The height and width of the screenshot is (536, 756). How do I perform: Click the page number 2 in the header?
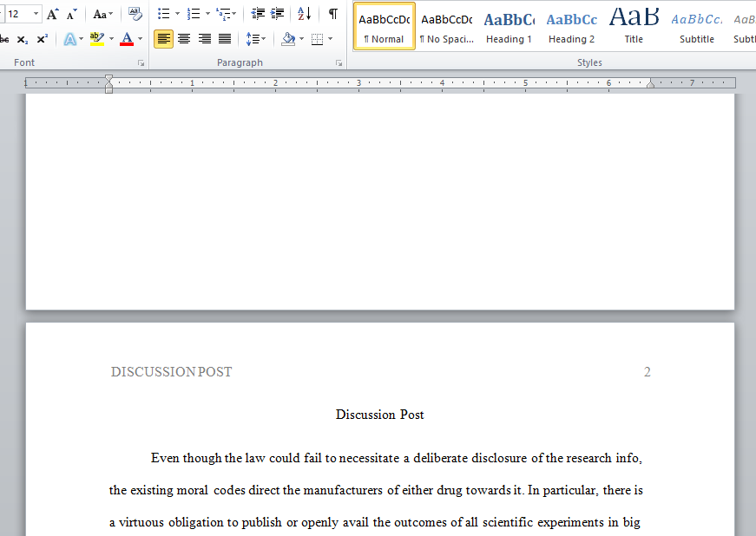647,372
